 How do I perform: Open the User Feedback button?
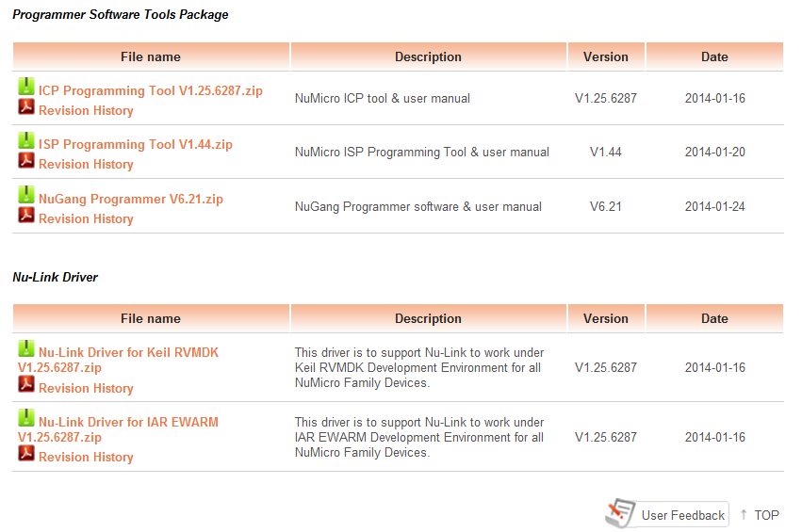[x=667, y=514]
